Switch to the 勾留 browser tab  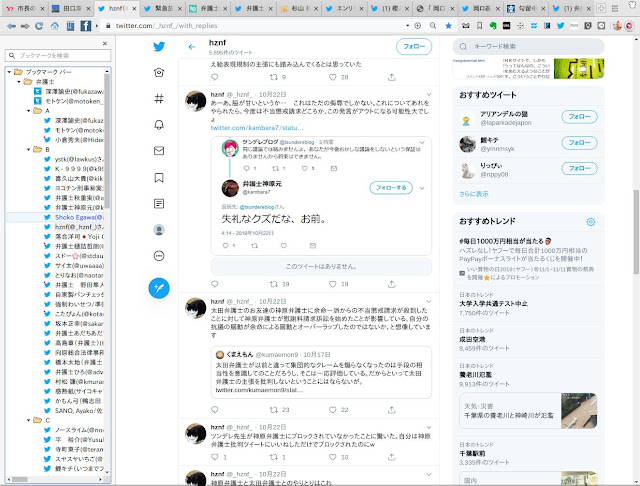[527, 8]
